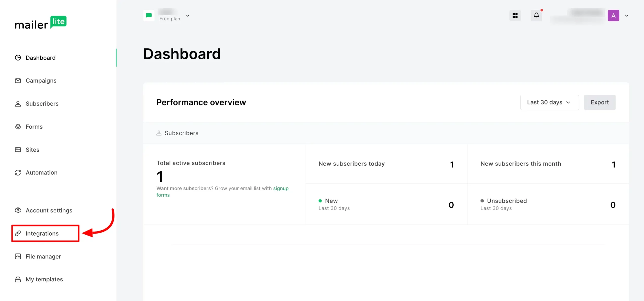Open the apps grid icon
644x301 pixels.
click(x=515, y=16)
